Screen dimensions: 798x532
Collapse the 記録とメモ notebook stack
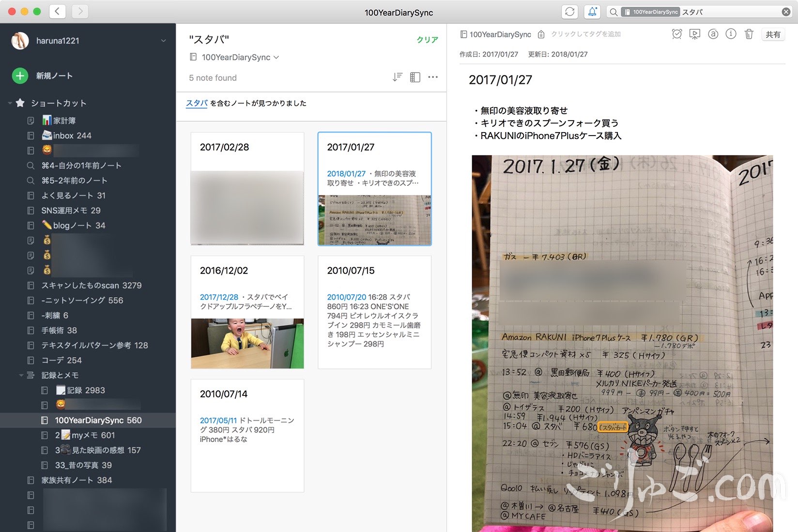(x=21, y=375)
